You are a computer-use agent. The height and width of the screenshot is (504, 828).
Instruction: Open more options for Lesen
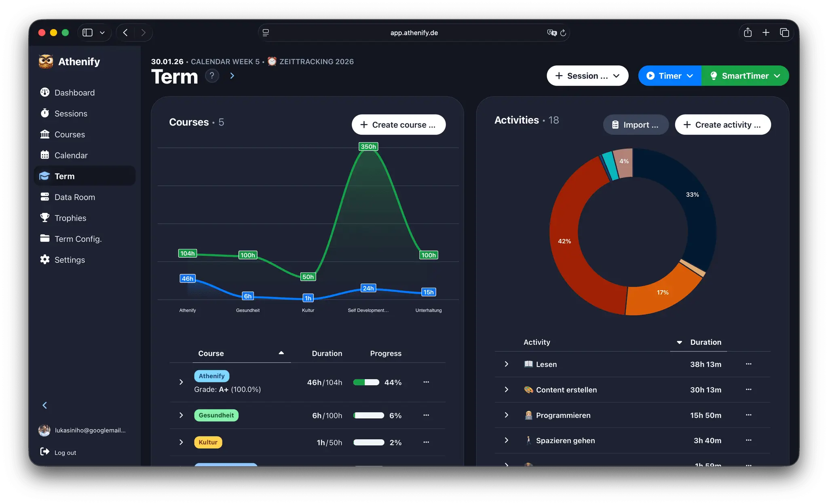click(749, 364)
